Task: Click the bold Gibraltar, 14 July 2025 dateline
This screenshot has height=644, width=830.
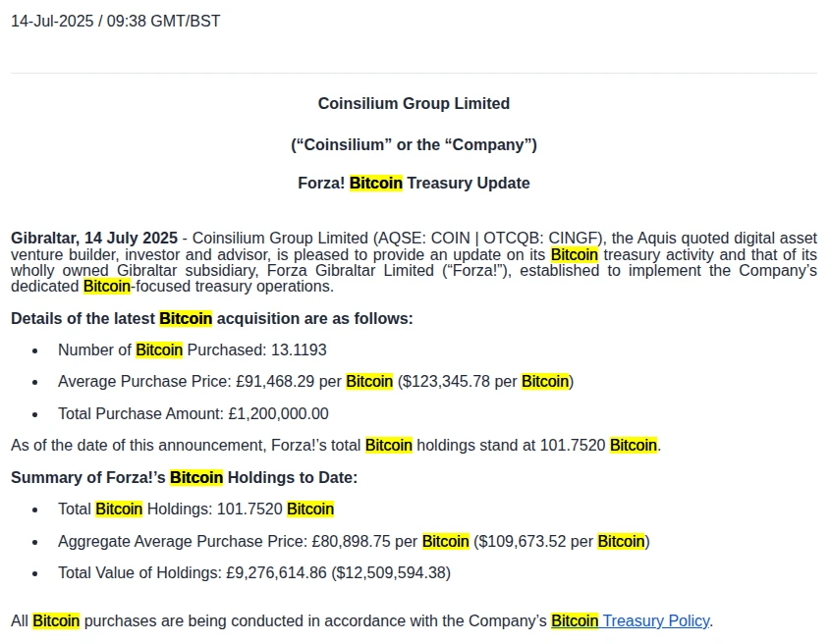Action: 94,238
